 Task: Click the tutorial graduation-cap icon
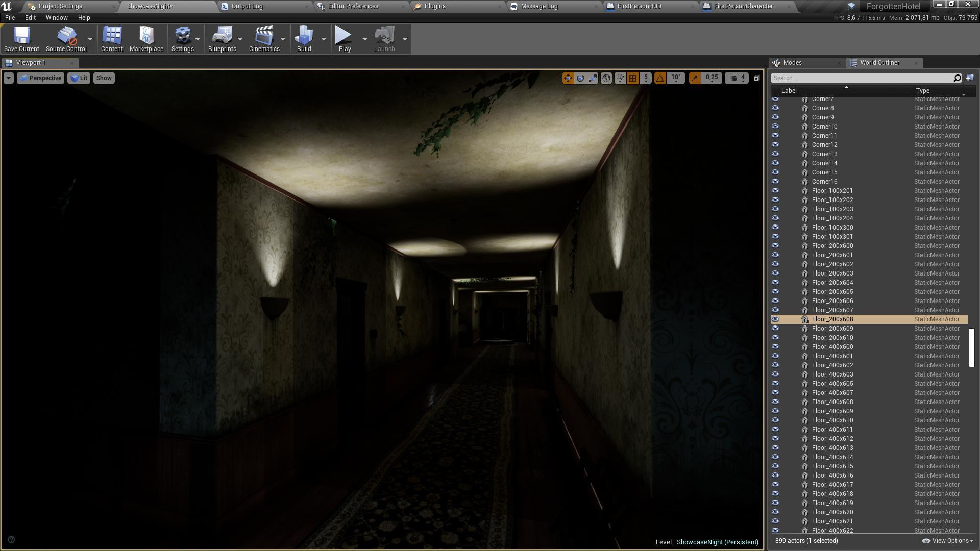[851, 6]
